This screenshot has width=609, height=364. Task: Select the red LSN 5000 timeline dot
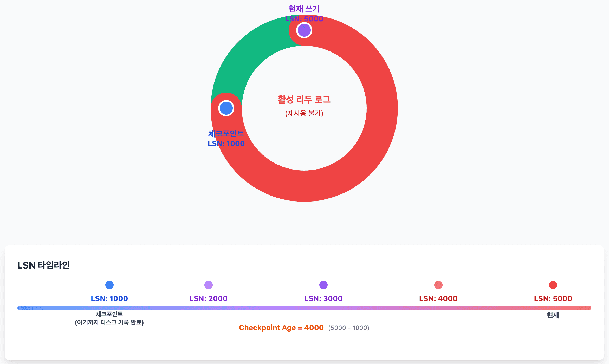click(553, 285)
